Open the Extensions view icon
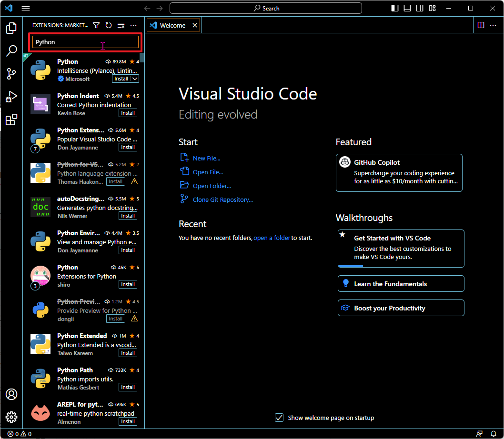The width and height of the screenshot is (504, 439). (11, 120)
